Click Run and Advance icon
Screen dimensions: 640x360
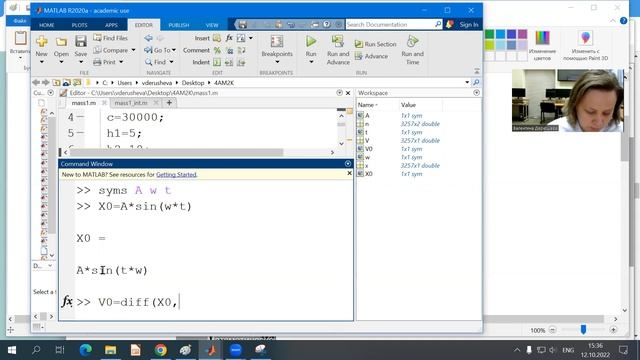click(x=338, y=41)
